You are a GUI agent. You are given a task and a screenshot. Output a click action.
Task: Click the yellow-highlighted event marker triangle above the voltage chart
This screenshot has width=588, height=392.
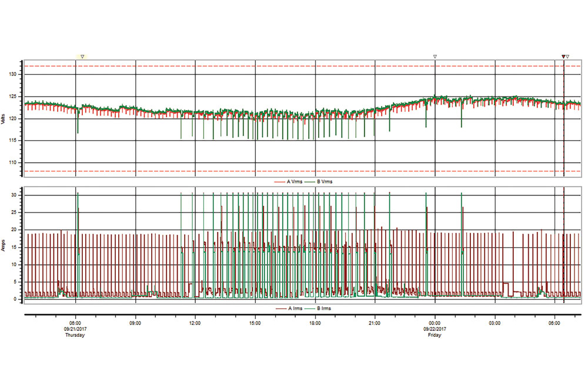coord(82,57)
